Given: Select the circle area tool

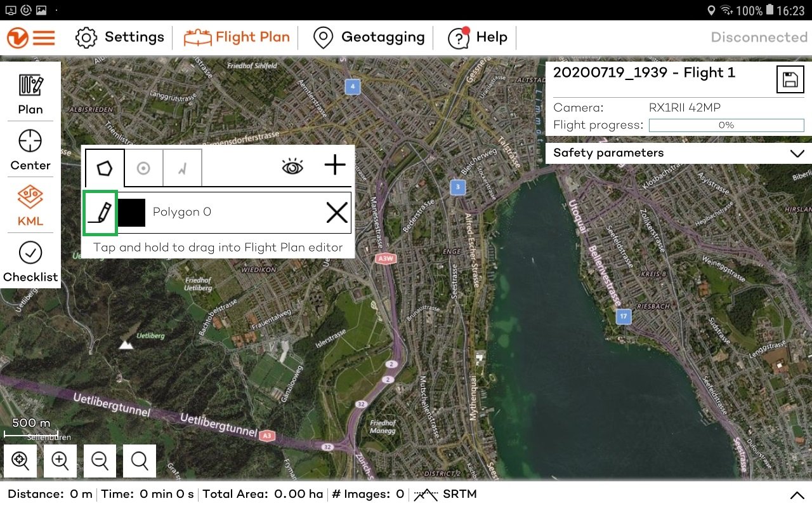Looking at the screenshot, I should click(144, 167).
